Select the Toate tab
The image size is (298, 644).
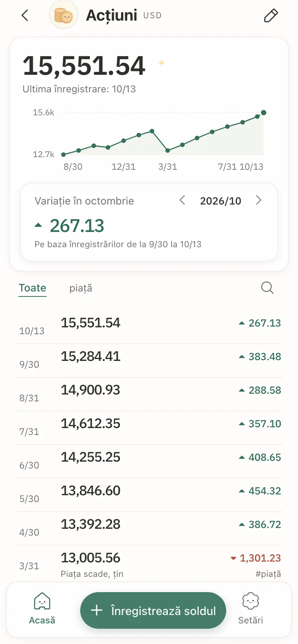[x=32, y=288]
